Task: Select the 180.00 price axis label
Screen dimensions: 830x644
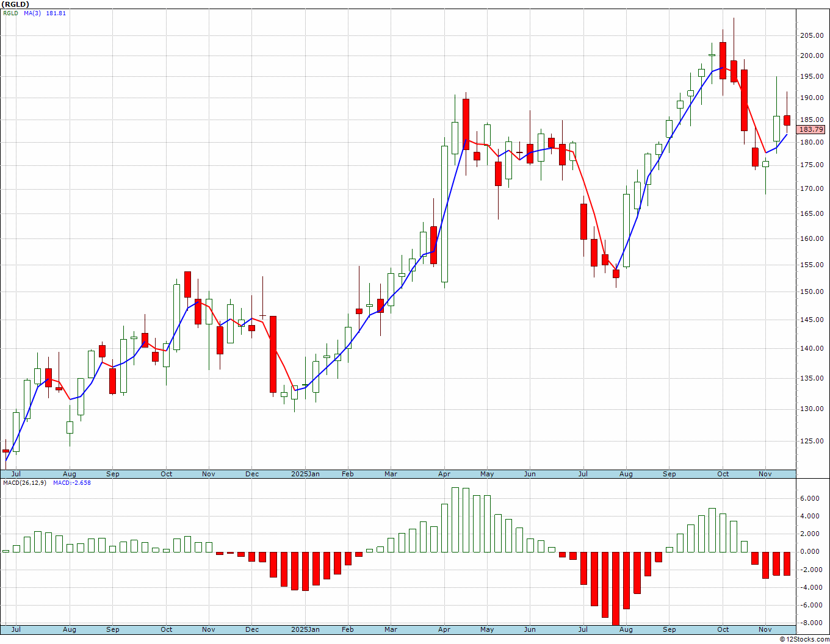Action: pos(812,142)
